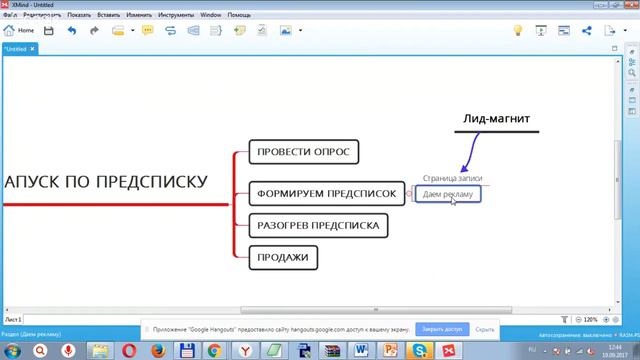This screenshot has width=640, height=360.
Task: Export the document icon
Action: pos(610,31)
